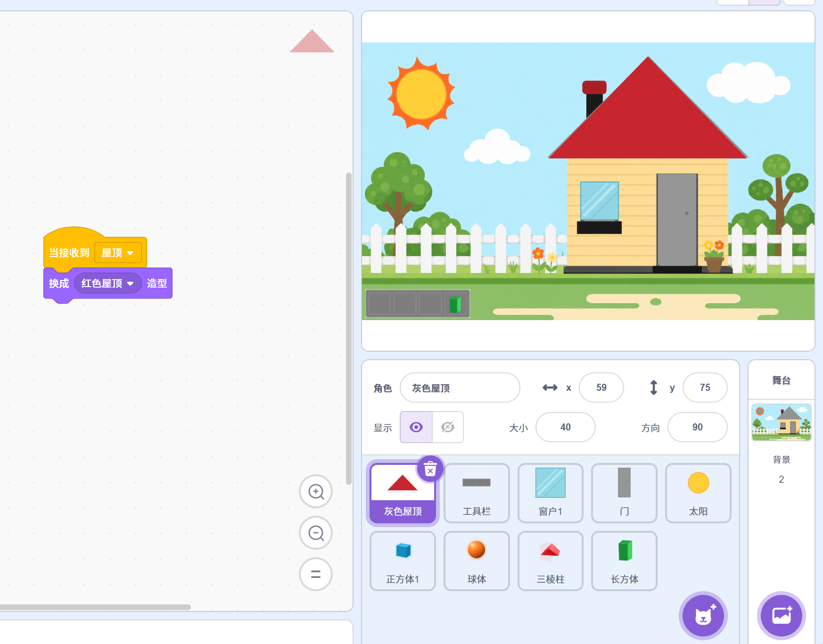823x644 pixels.
Task: Click the 舞台 stage panel header
Action: pyautogui.click(x=782, y=380)
